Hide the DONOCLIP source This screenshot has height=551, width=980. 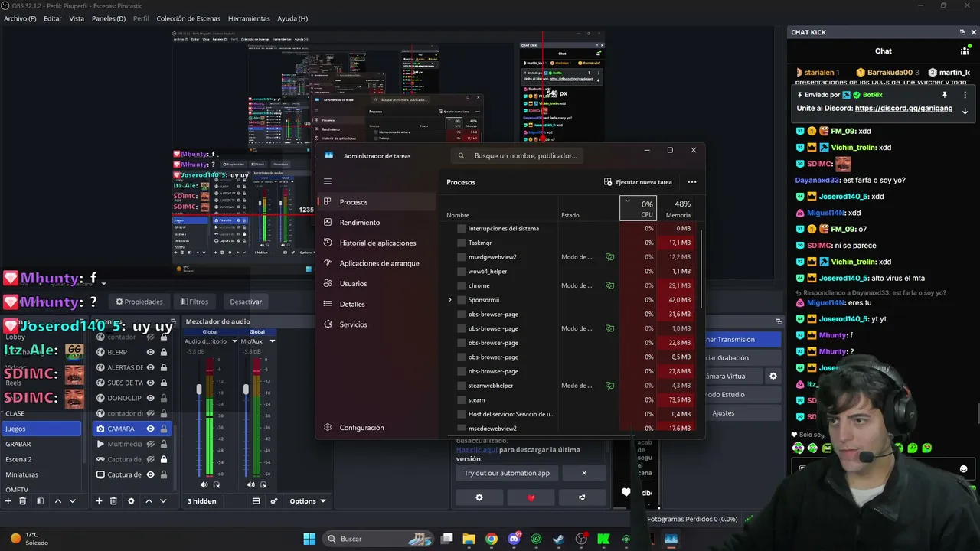pos(150,398)
